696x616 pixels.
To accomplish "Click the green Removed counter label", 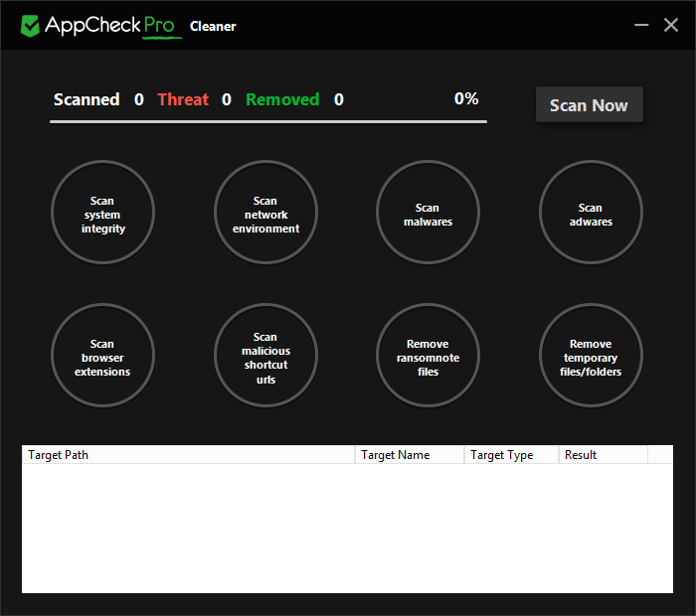I will pos(282,99).
